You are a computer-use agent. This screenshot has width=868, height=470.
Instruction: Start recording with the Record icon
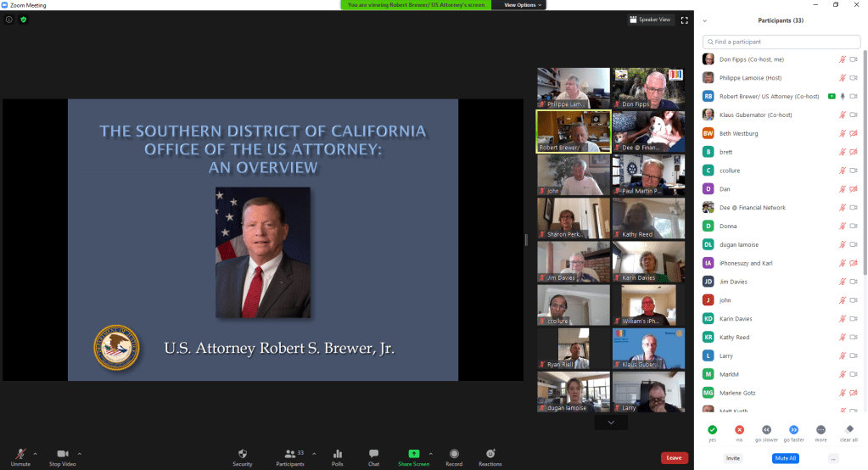click(x=454, y=454)
